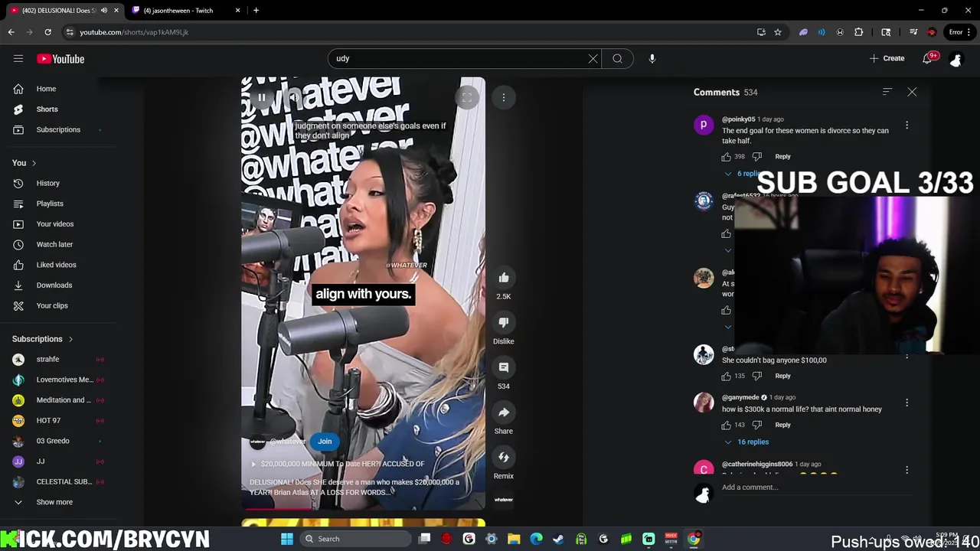Expand the Subscriptions section header
The width and height of the screenshot is (980, 551).
43,339
